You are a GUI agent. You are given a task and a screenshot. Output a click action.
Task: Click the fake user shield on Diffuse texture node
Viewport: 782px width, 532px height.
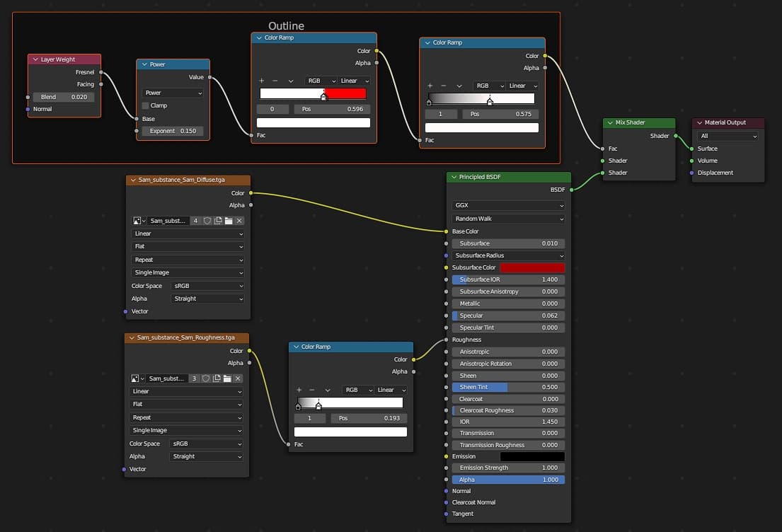pyautogui.click(x=207, y=221)
